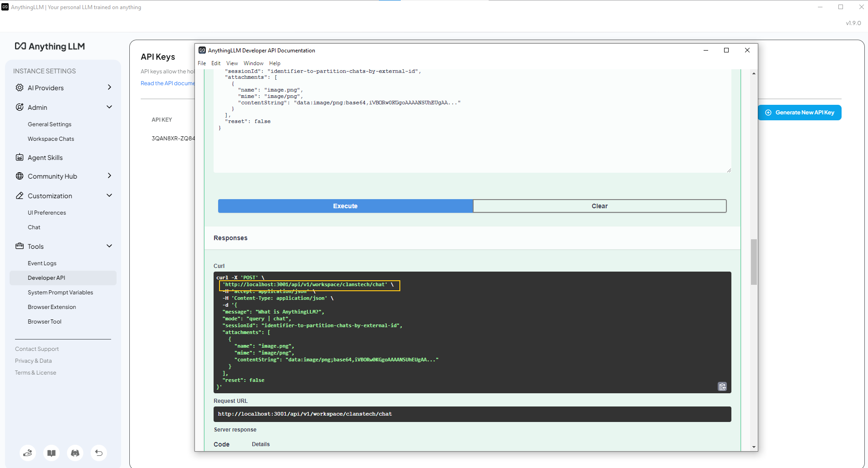Collapse the Admin section
Viewport: 868px width, 468px height.
(109, 107)
